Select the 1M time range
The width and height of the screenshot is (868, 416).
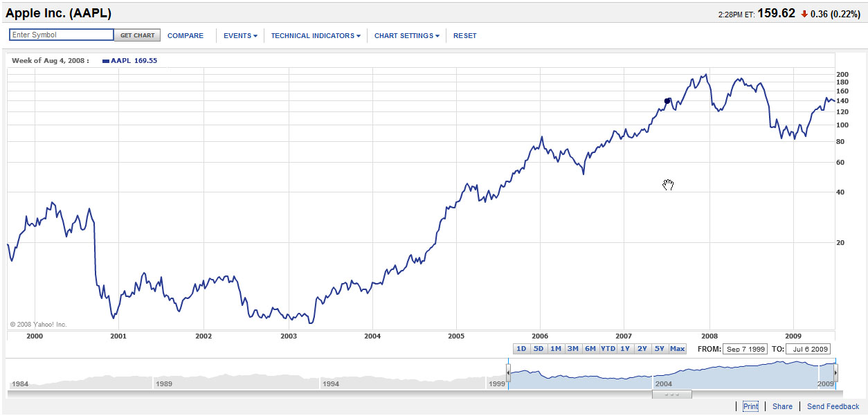(x=555, y=349)
